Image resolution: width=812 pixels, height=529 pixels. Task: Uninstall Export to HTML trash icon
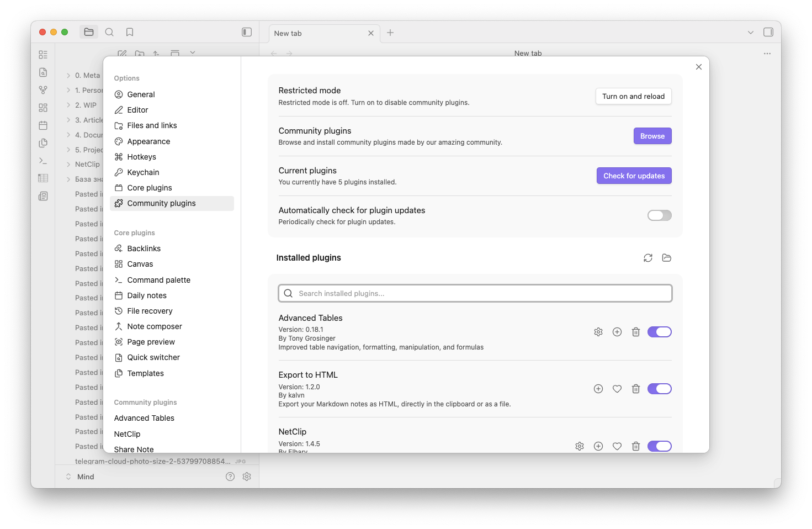pyautogui.click(x=636, y=389)
